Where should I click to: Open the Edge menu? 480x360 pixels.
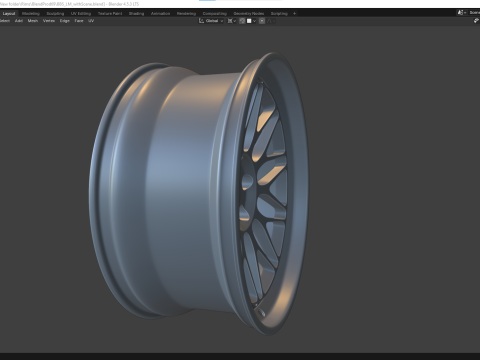point(65,21)
